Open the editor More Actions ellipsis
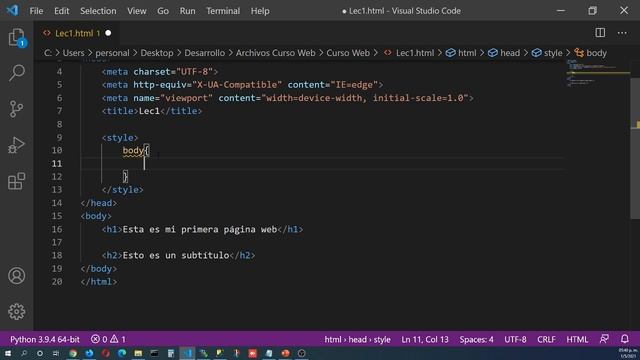 click(622, 33)
